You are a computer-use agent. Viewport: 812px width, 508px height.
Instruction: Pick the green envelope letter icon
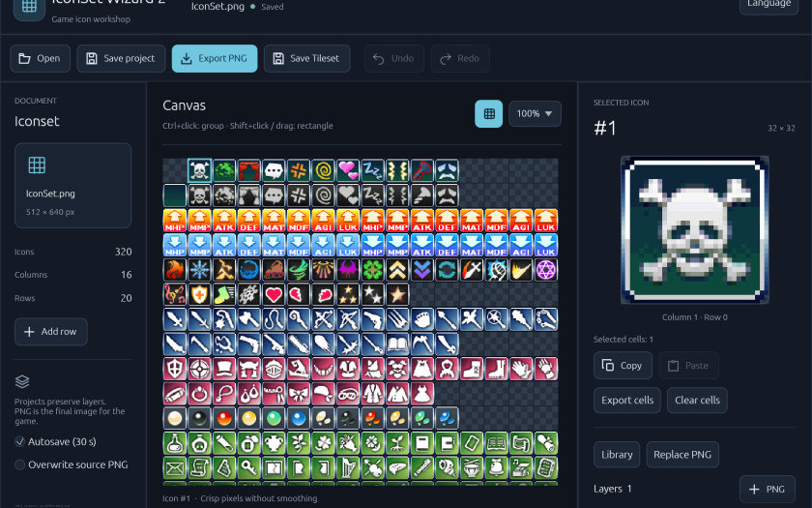(x=175, y=468)
